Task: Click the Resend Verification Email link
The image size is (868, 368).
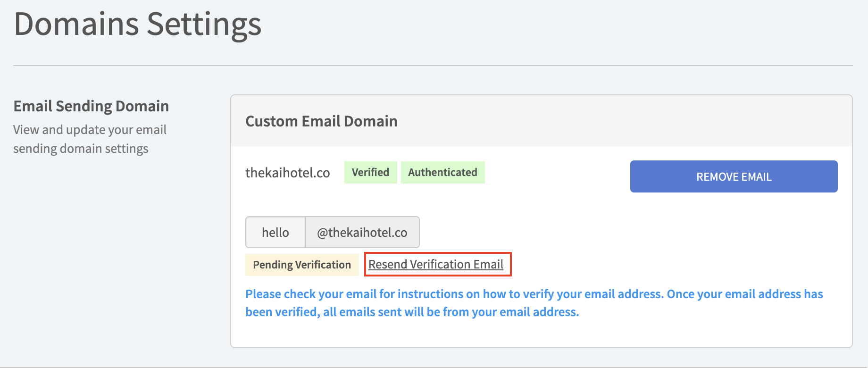Action: point(436,264)
